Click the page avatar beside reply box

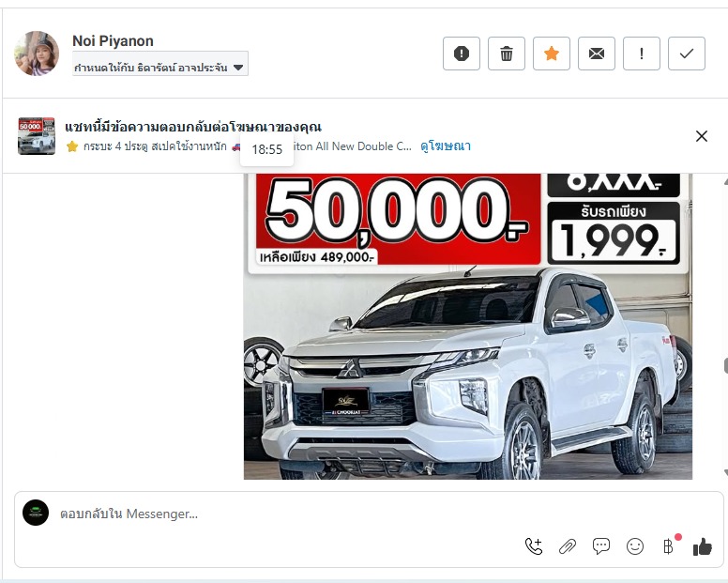[x=36, y=513]
